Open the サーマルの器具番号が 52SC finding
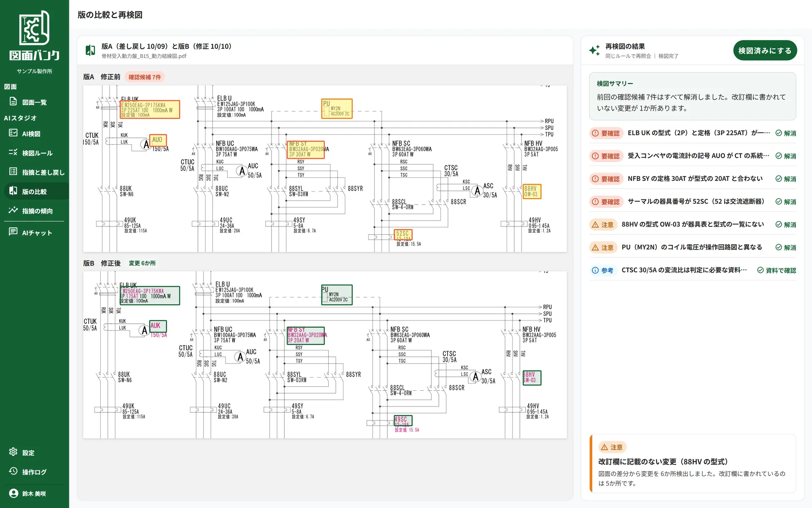Viewport: 812px width, 508px height. coord(693,202)
